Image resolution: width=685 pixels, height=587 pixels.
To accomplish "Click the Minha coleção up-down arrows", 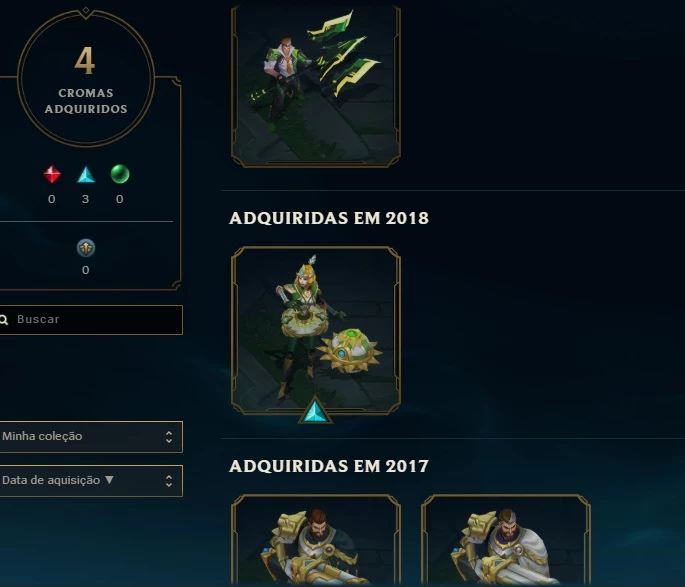I will pos(169,437).
